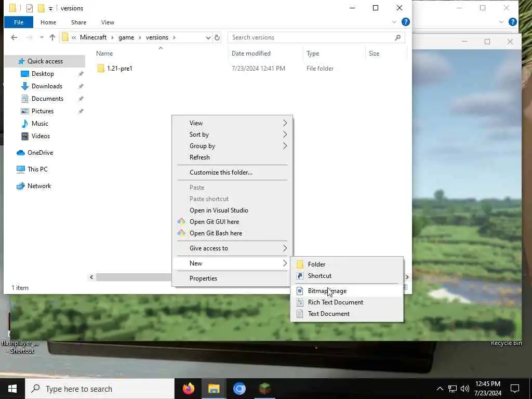Screen dimensions: 532x399
Task: Click the taskbar search box
Action: click(x=100, y=389)
